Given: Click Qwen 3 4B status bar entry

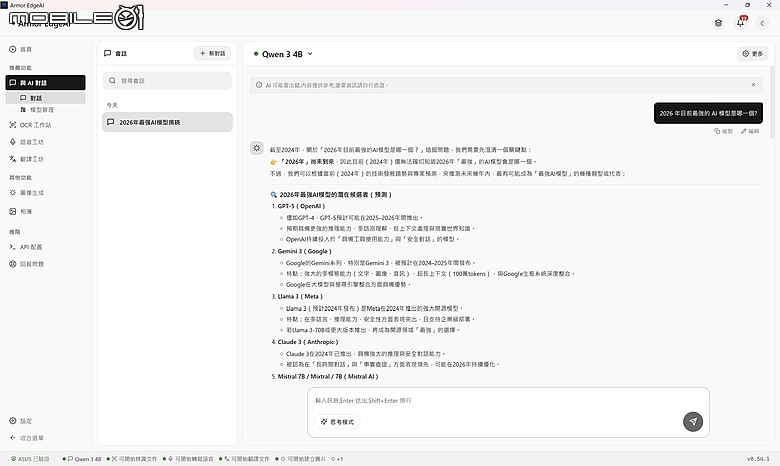Looking at the screenshot, I should point(82,459).
